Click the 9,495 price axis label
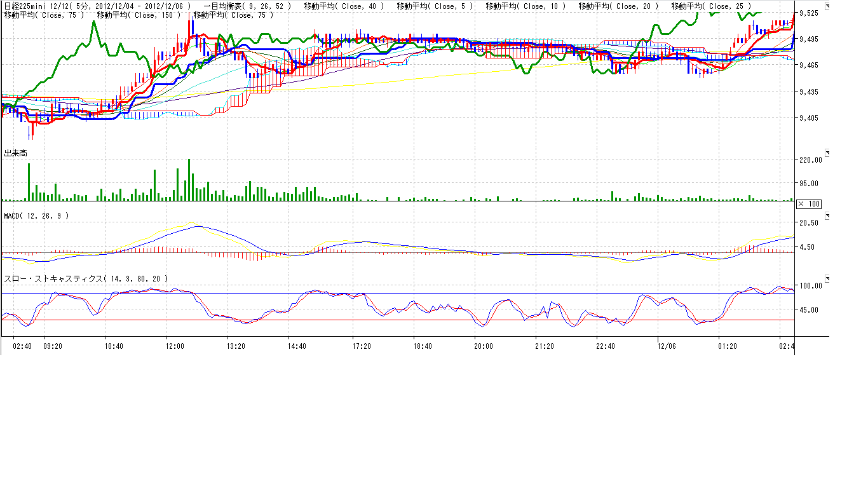This screenshot has width=868, height=488. coord(809,39)
